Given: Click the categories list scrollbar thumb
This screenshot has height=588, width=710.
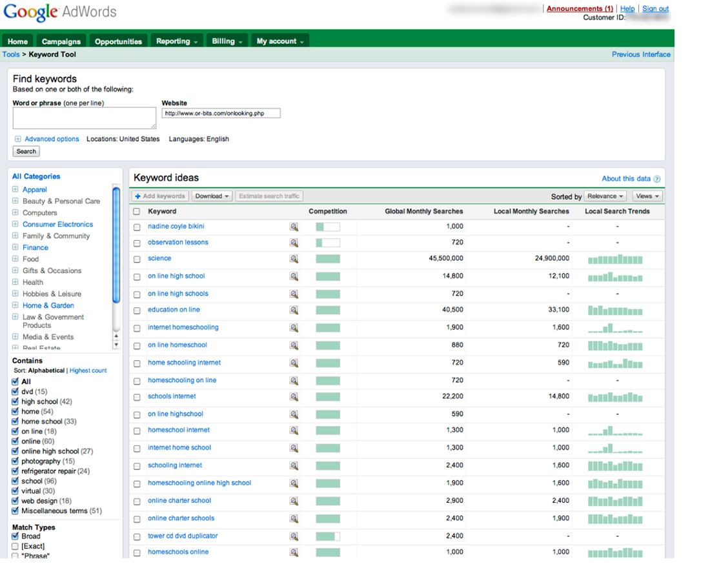Looking at the screenshot, I should (116, 245).
